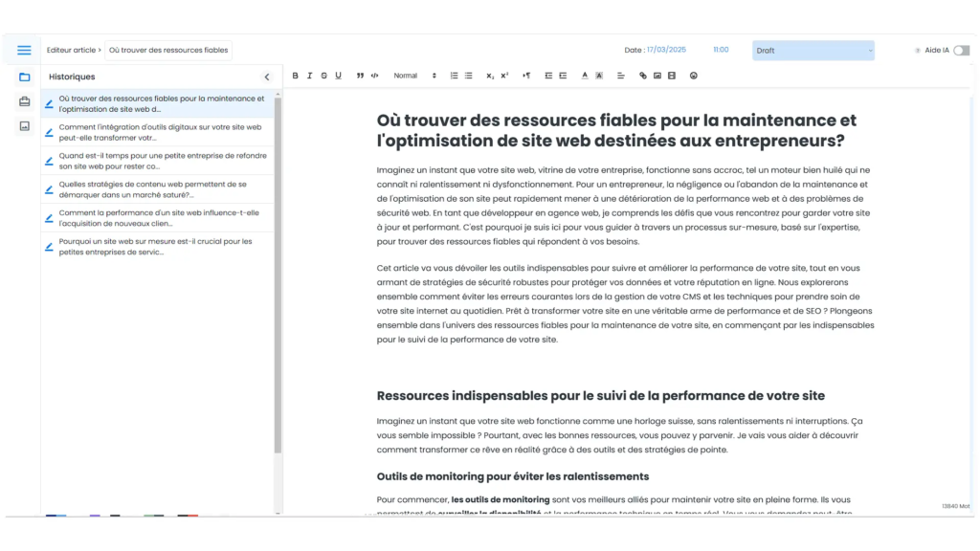The width and height of the screenshot is (980, 551).
Task: Open history item 'Quand est-il temps pour une petite'
Action: pyautogui.click(x=158, y=161)
